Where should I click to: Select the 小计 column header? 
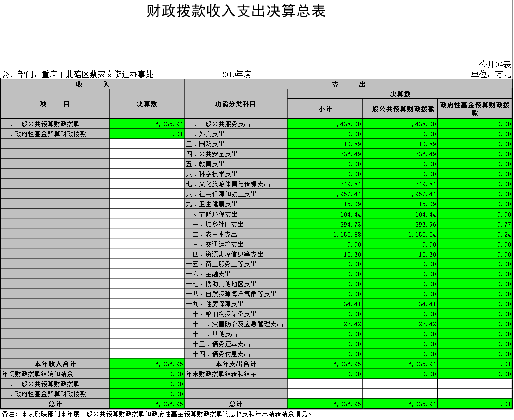(x=325, y=109)
